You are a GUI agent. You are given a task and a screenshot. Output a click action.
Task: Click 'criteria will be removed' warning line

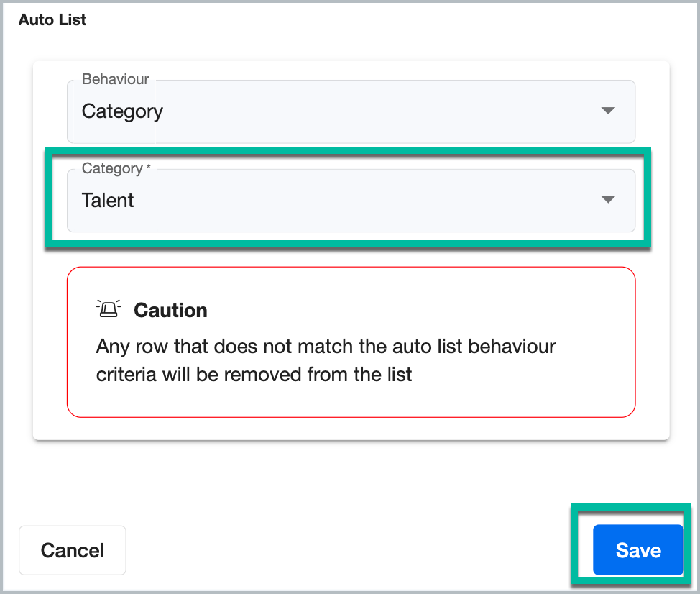coord(254,375)
